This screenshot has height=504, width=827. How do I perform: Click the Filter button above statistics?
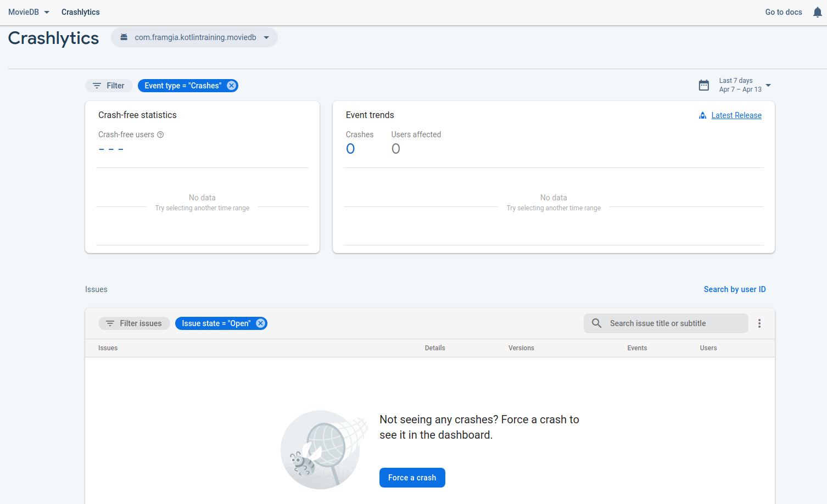click(x=109, y=86)
